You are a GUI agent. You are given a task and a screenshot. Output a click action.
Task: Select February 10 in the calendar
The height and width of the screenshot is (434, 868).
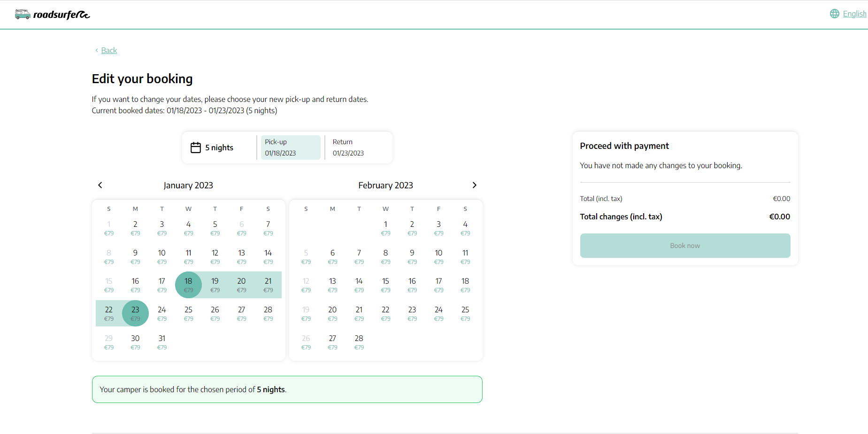[438, 256]
